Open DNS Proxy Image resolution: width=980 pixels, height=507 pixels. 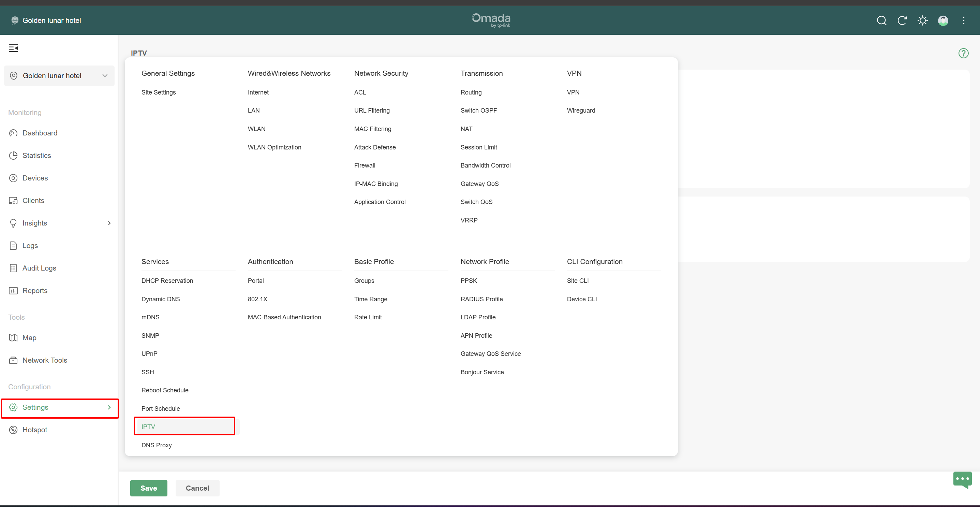(157, 445)
